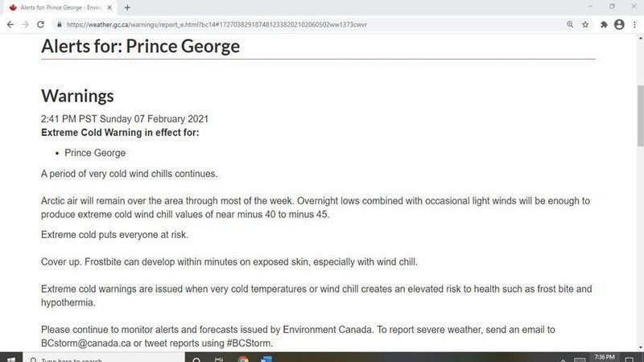Open the Chrome profile avatar
The width and height of the screenshot is (644, 362).
coord(619,24)
